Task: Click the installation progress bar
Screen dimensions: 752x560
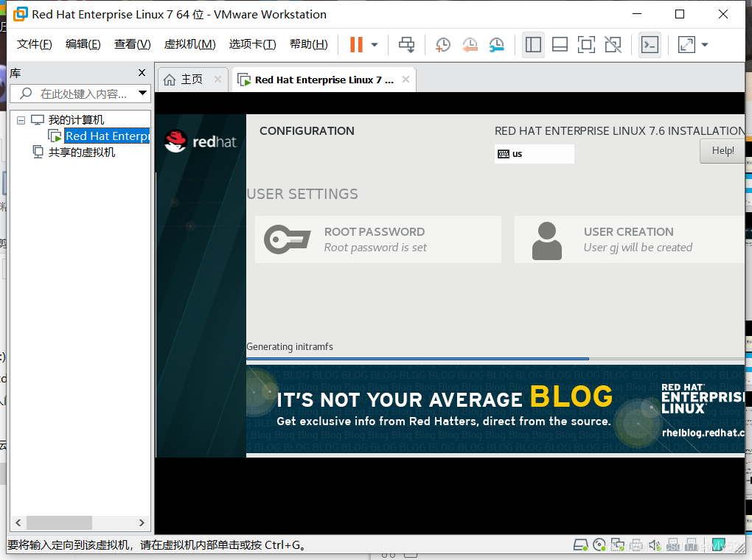Action: [495, 358]
